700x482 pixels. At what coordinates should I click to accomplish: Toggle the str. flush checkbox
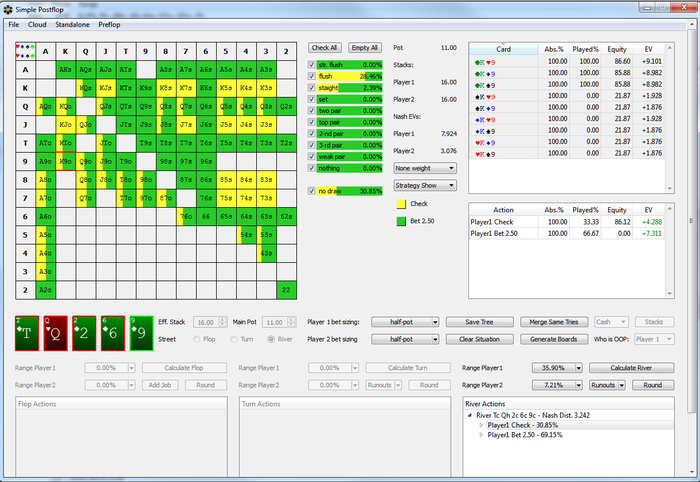pos(312,65)
